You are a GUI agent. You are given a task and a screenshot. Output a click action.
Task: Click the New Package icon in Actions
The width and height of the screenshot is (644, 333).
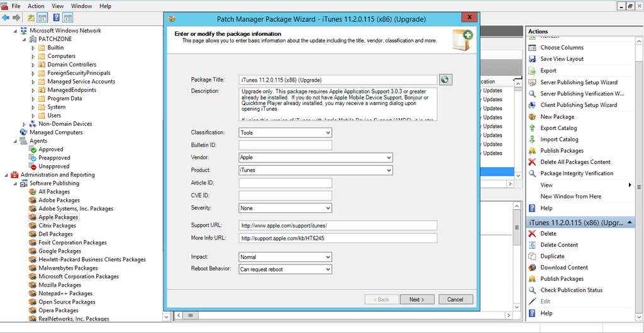point(532,117)
